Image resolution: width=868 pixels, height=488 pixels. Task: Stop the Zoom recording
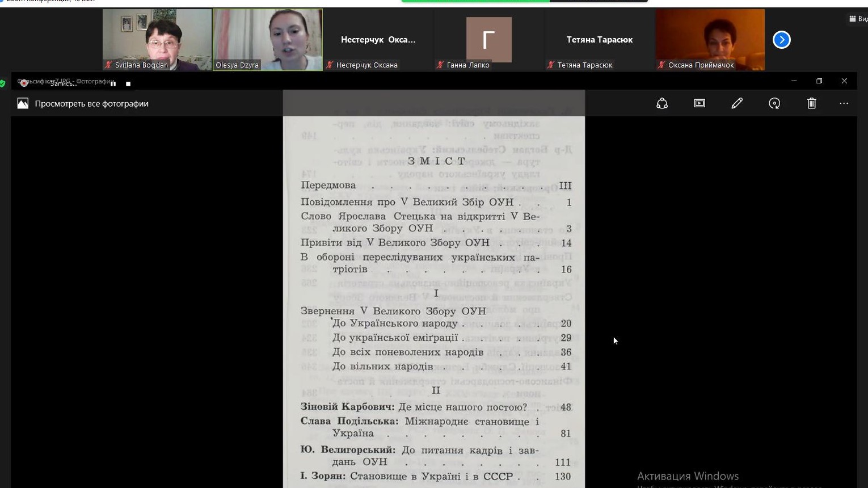coord(128,83)
